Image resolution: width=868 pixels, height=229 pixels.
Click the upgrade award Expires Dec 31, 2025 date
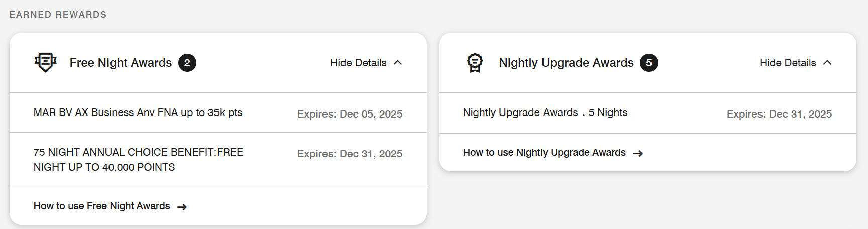point(780,114)
